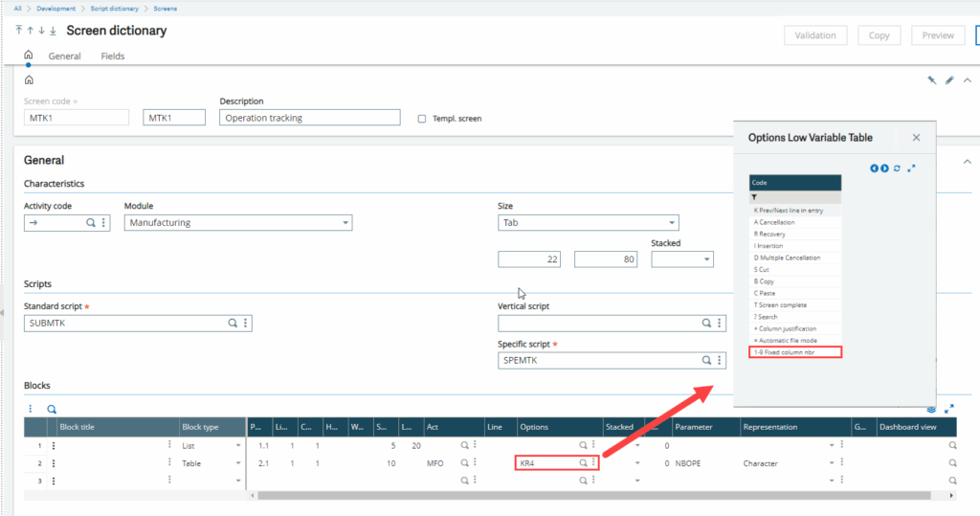980x516 pixels.
Task: Open lookup search for Standard script SUBMTK
Action: [x=232, y=324]
